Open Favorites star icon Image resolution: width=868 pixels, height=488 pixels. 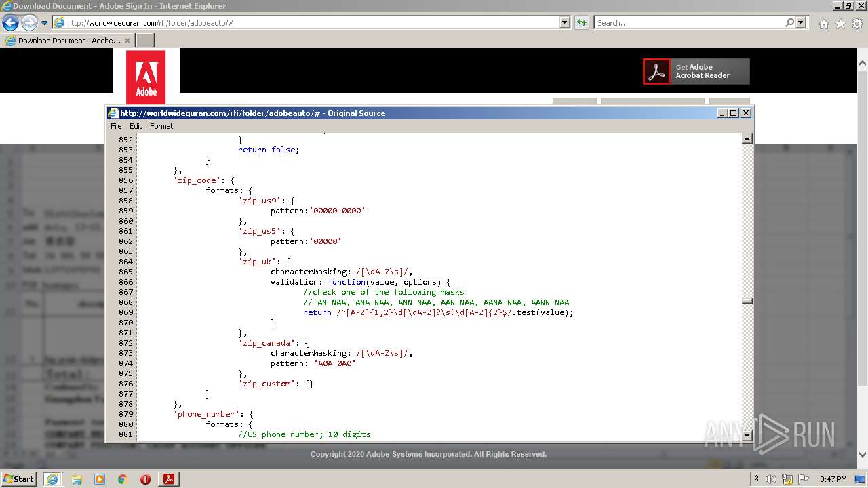[840, 24]
